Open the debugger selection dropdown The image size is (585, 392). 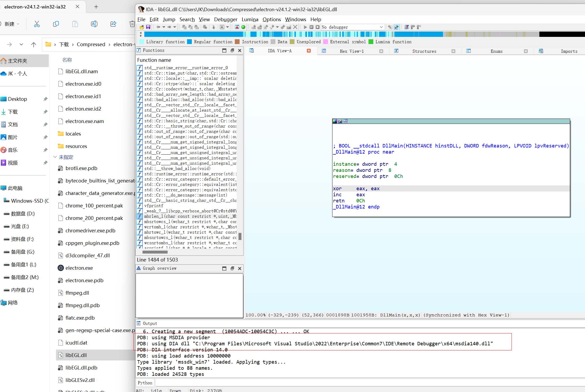(x=381, y=27)
